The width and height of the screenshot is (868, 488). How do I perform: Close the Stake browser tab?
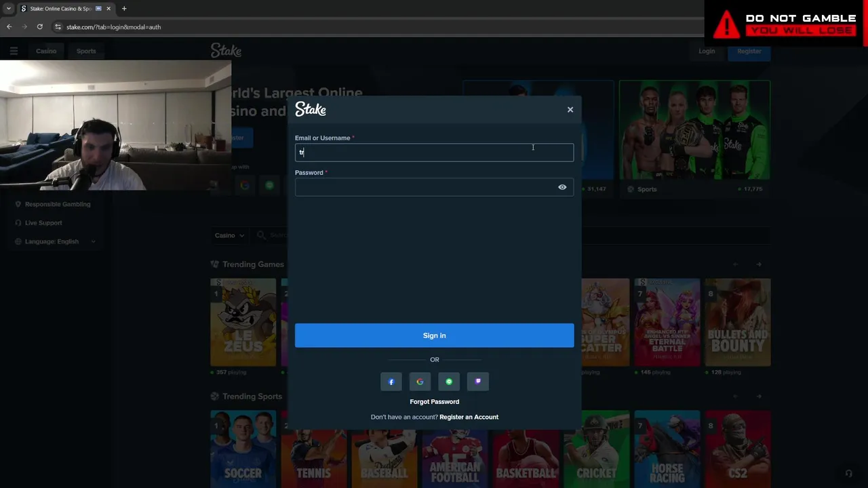108,9
